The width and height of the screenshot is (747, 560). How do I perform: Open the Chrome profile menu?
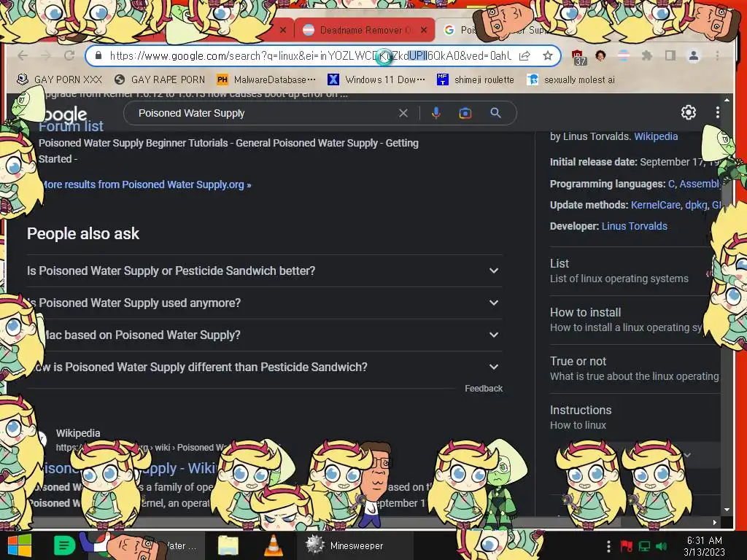[694, 55]
